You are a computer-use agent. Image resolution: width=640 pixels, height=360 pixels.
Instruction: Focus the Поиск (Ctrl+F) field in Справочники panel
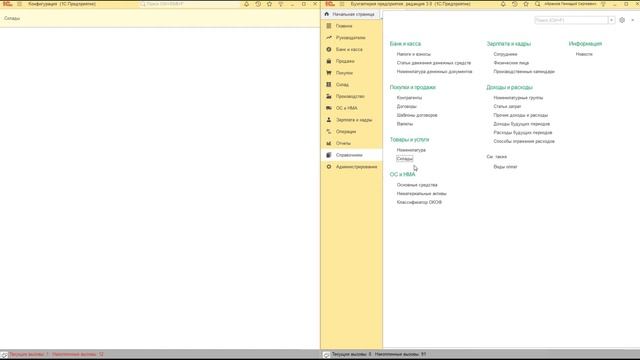pos(571,20)
